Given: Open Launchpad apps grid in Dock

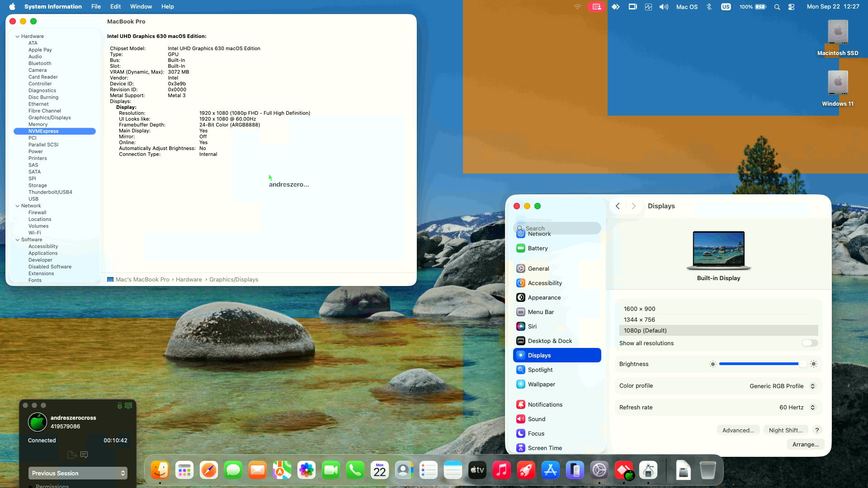Looking at the screenshot, I should click(184, 470).
